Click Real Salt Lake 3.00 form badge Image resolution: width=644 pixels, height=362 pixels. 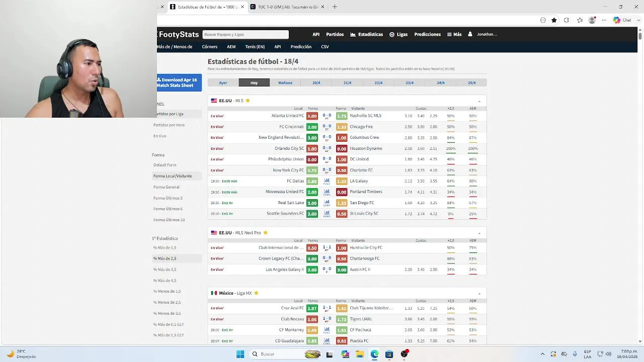pos(312,203)
